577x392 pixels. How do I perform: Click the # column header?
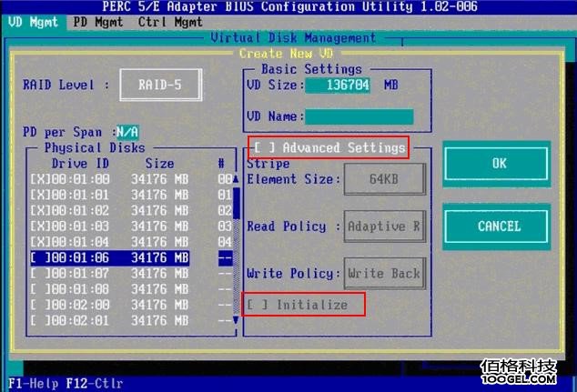[221, 164]
